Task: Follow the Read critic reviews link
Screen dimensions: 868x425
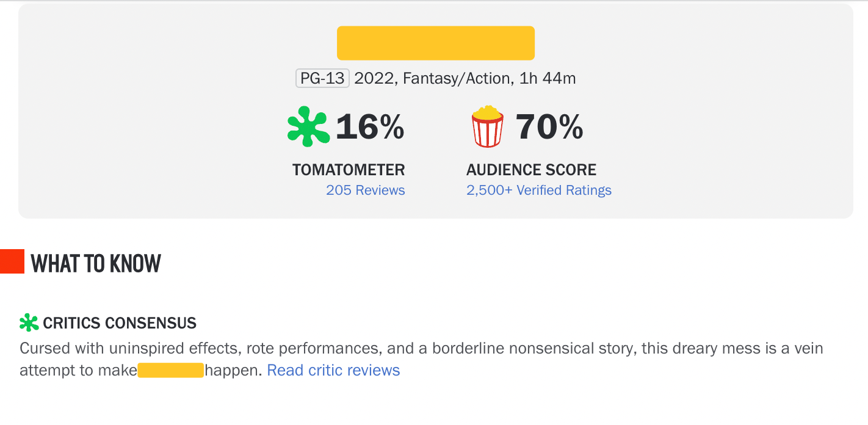Action: (x=333, y=370)
